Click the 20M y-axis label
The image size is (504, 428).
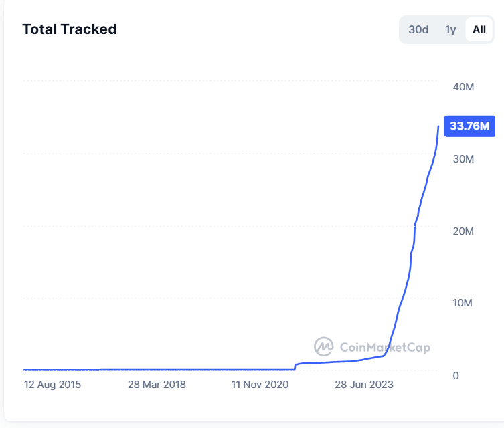coord(463,231)
